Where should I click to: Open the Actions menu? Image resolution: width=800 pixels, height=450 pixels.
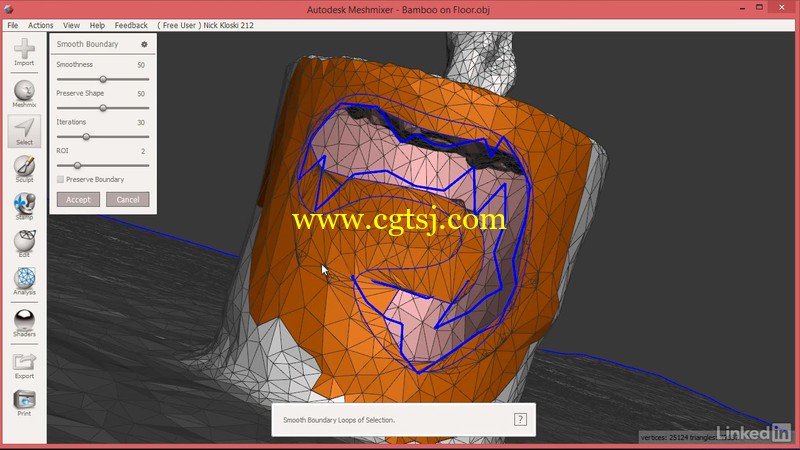(40, 25)
